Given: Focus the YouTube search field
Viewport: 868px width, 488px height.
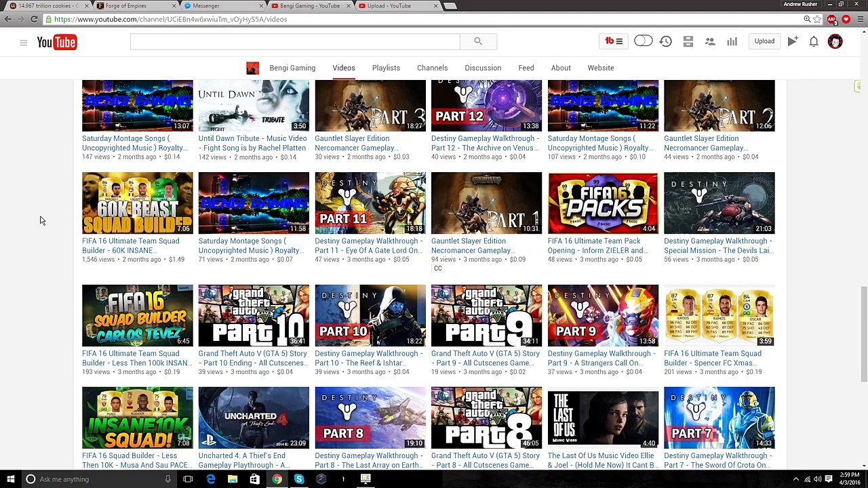Looking at the screenshot, I should click(295, 41).
